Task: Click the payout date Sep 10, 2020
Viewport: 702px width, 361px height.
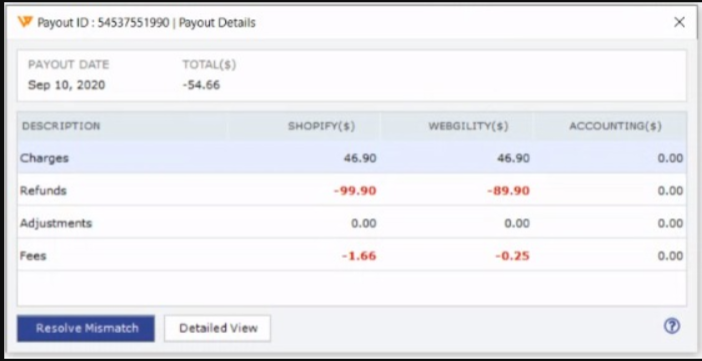Action: pos(67,85)
